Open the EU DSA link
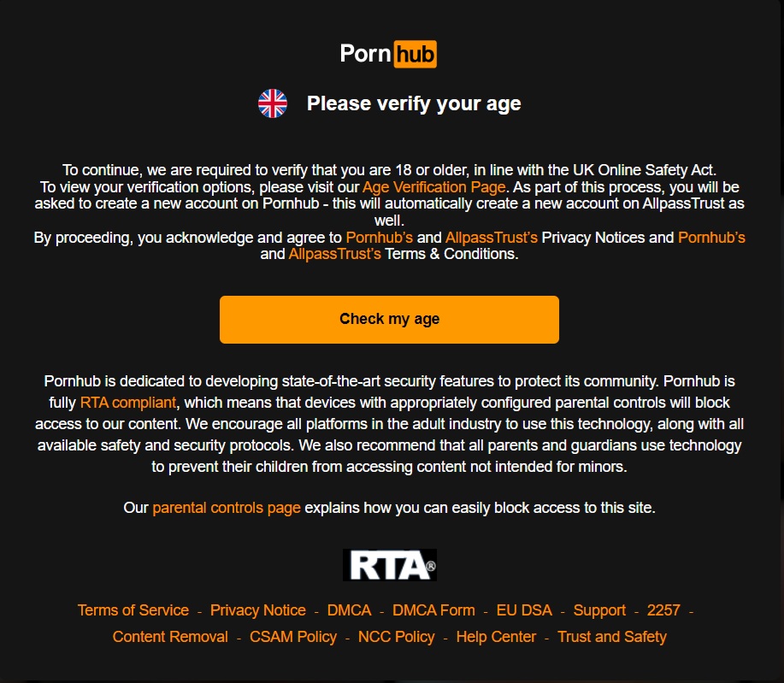Image resolution: width=784 pixels, height=683 pixels. click(x=524, y=610)
